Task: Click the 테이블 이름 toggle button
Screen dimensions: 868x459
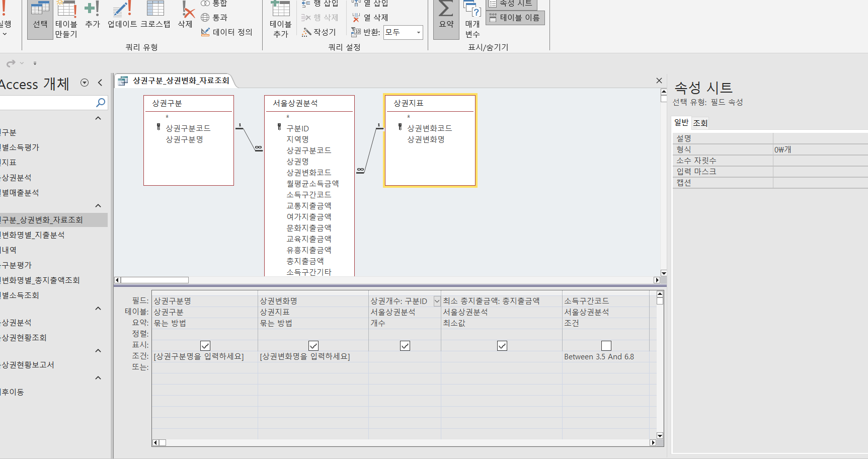Action: coord(515,18)
